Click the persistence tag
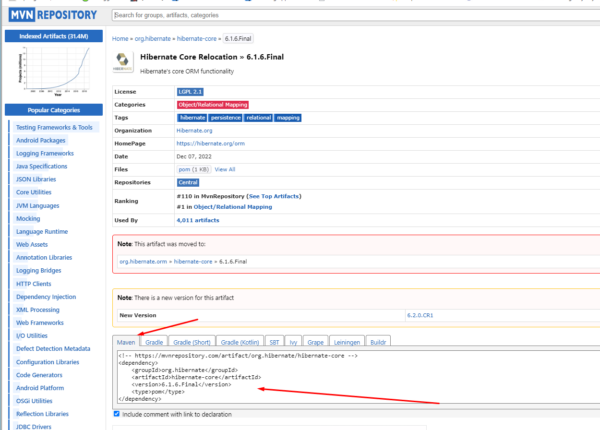 click(225, 118)
